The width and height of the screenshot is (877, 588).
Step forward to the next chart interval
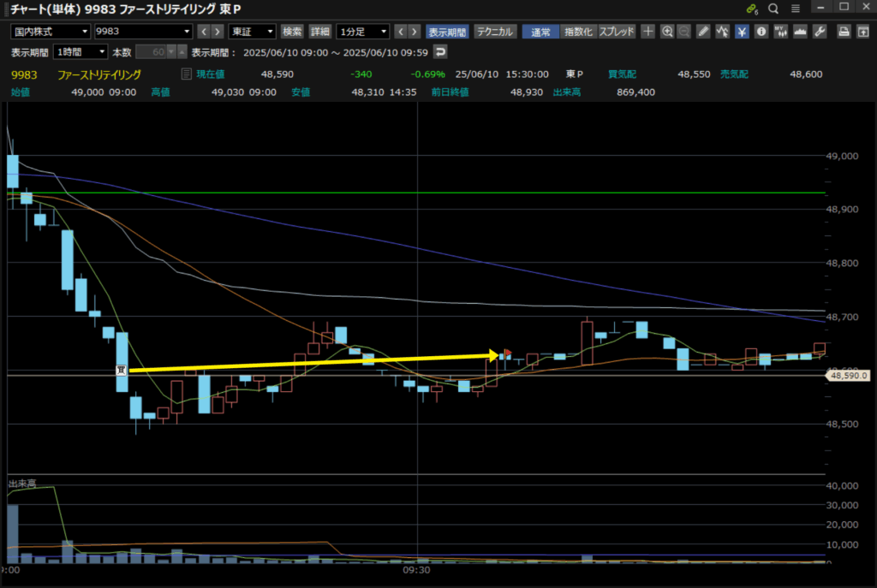click(415, 32)
